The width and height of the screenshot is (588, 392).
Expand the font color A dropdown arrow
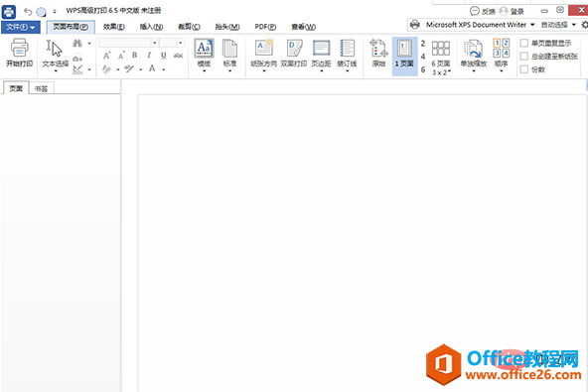tap(164, 69)
